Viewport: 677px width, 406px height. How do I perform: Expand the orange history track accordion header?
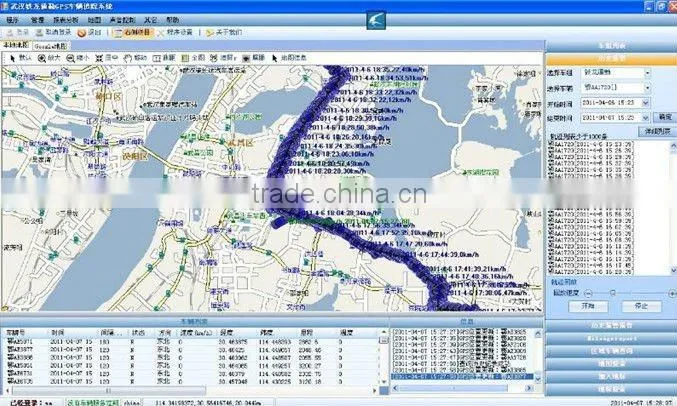coord(611,59)
